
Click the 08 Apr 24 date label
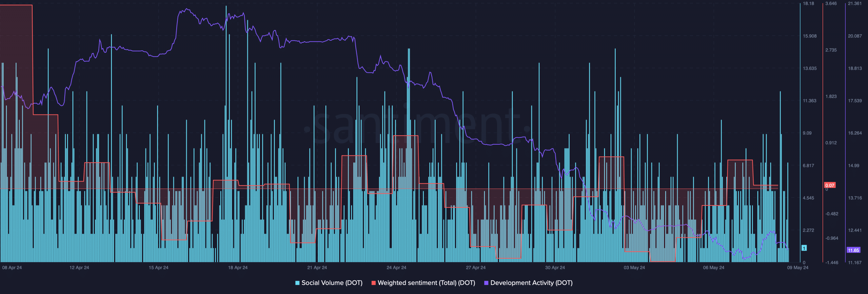tap(12, 268)
